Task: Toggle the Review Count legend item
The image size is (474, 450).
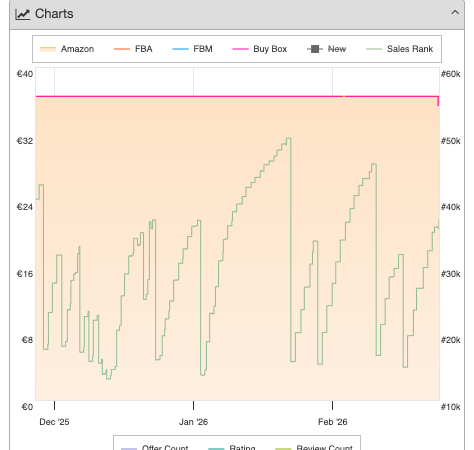Action: pos(314,447)
